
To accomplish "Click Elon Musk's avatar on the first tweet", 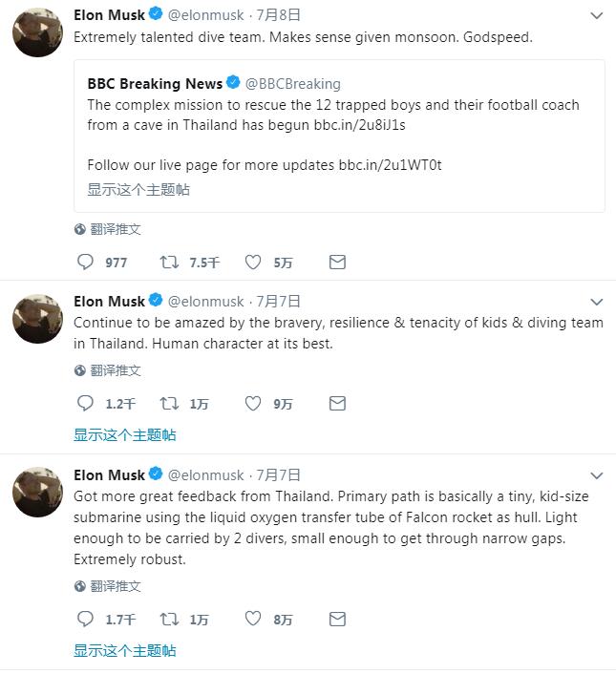I will 37,31.
